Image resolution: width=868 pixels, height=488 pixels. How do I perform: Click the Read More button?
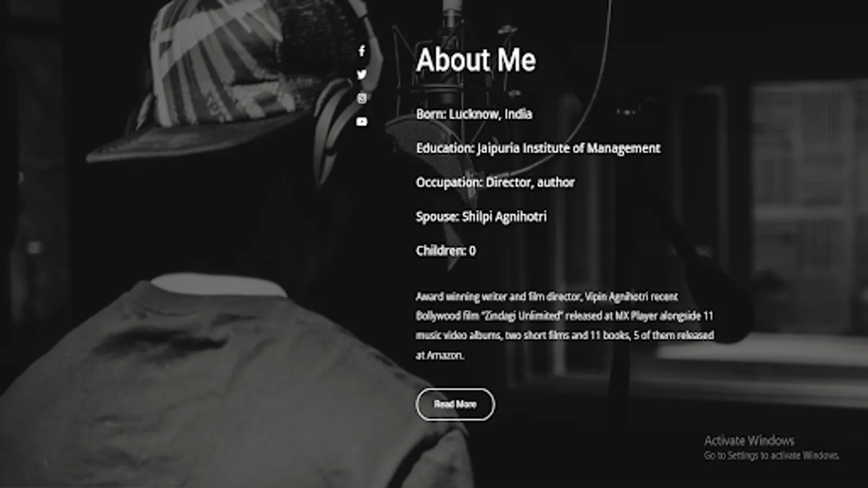(x=455, y=404)
